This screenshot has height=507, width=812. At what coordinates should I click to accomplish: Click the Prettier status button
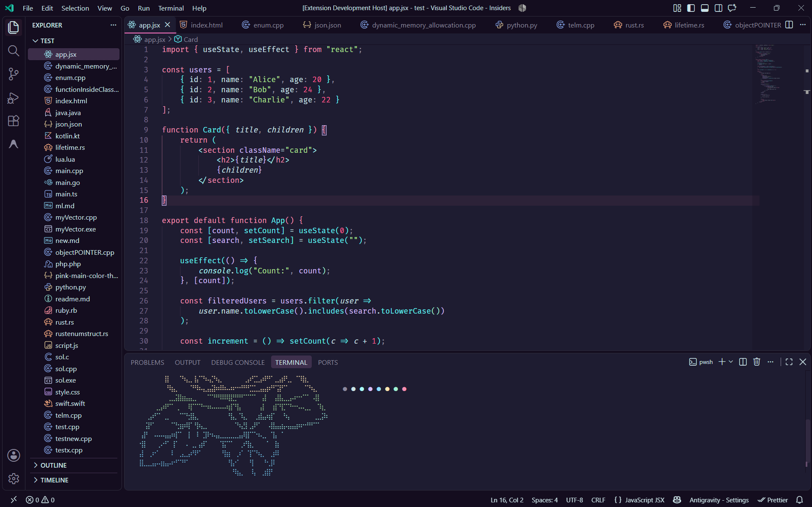point(773,500)
